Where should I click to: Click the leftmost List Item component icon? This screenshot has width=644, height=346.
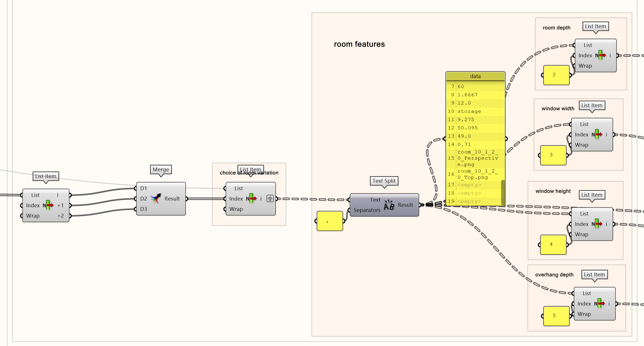point(48,205)
